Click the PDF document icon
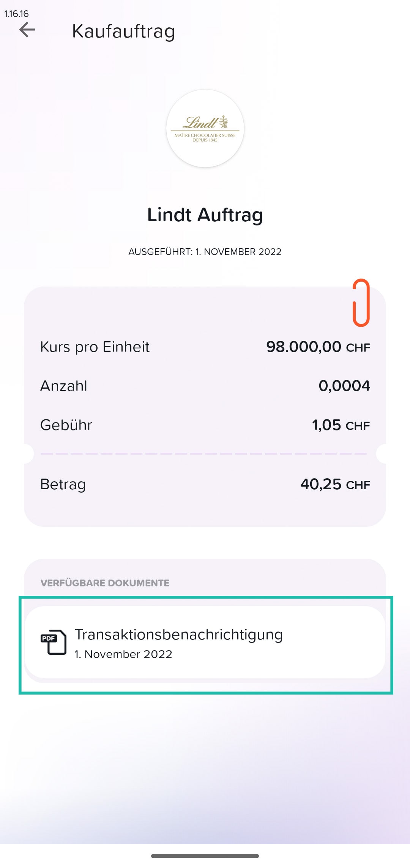 point(54,642)
